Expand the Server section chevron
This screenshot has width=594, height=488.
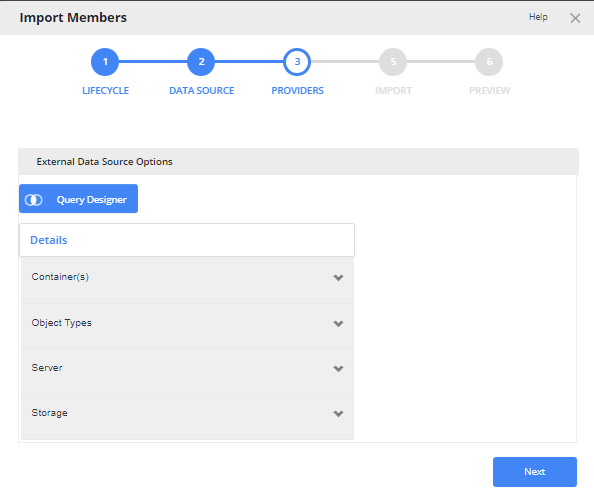click(x=338, y=369)
